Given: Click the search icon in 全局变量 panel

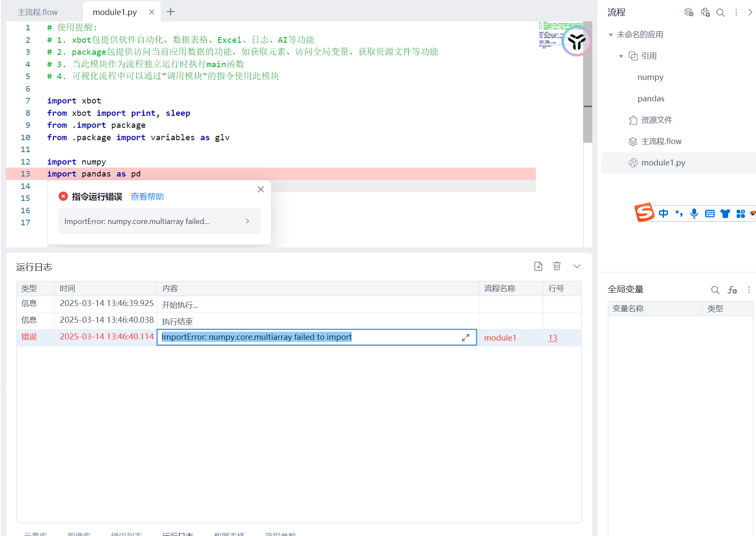Looking at the screenshot, I should tap(715, 290).
